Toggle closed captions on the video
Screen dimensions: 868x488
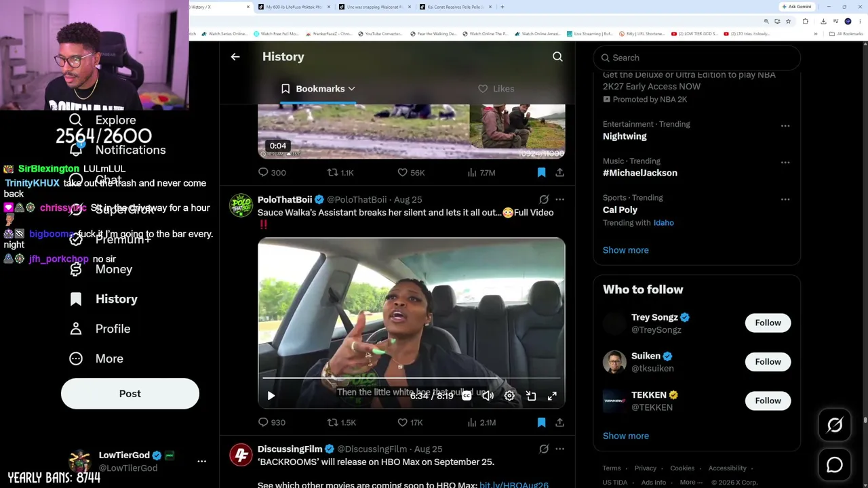coord(467,396)
